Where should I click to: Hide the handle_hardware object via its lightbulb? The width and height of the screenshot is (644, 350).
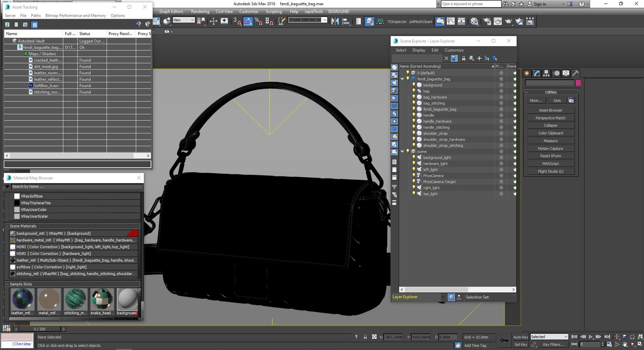point(414,121)
